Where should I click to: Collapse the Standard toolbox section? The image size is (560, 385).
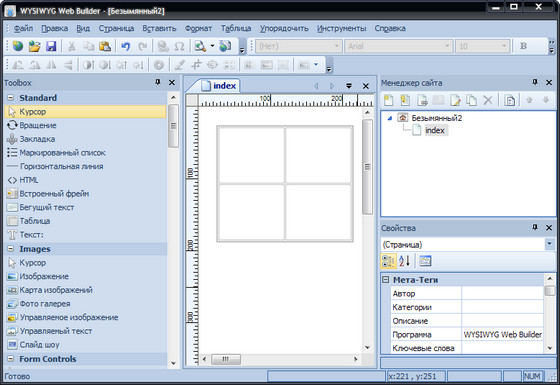pos(11,98)
